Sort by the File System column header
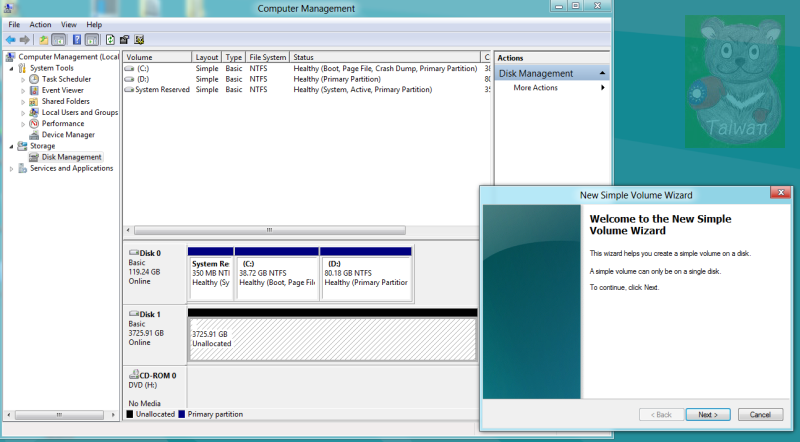This screenshot has height=442, width=800. click(268, 57)
